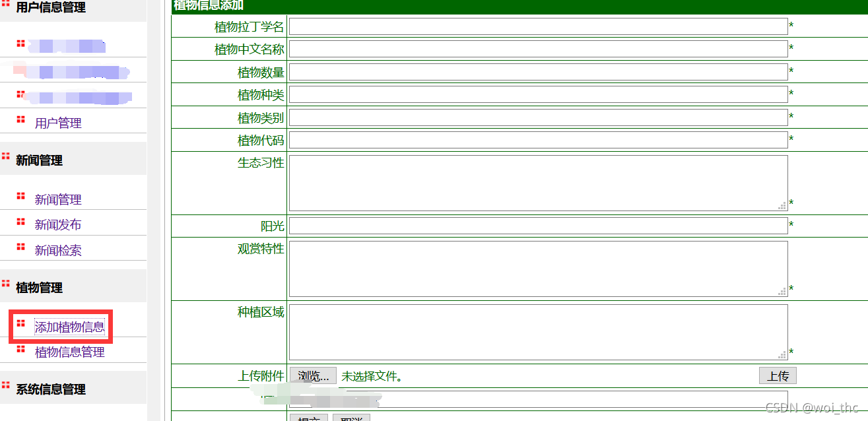The height and width of the screenshot is (421, 868).
Task: Open 用户管理 link in sidebar
Action: coord(58,123)
